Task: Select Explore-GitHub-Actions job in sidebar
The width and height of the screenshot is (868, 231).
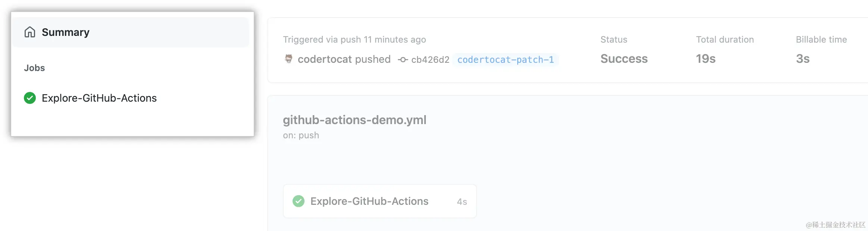Action: [99, 98]
